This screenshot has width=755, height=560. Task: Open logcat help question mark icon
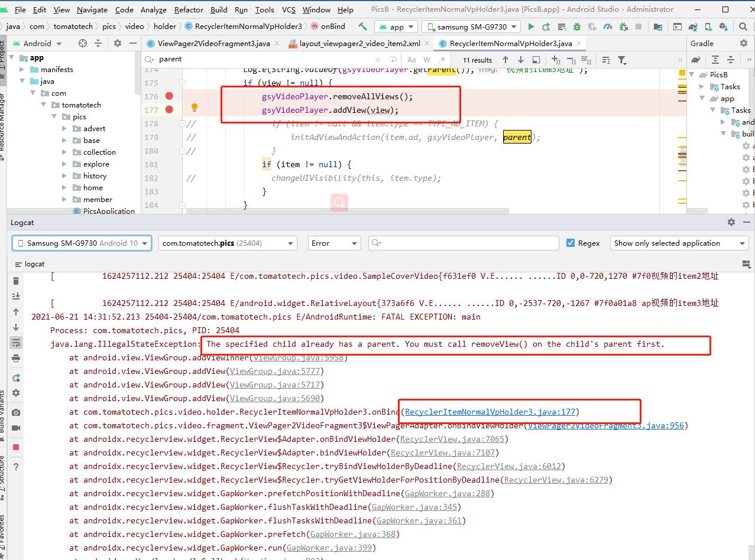16,467
